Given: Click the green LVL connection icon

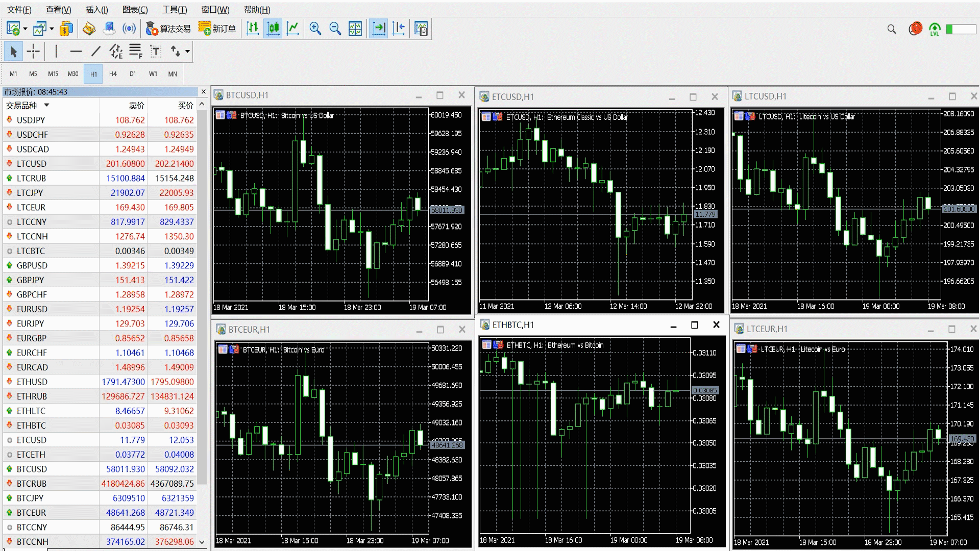Looking at the screenshot, I should [935, 29].
